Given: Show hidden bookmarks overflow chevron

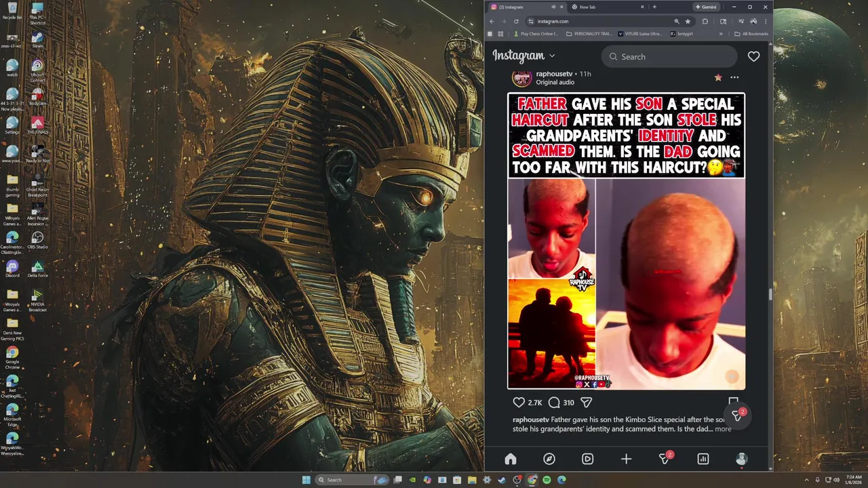Looking at the screenshot, I should [721, 34].
